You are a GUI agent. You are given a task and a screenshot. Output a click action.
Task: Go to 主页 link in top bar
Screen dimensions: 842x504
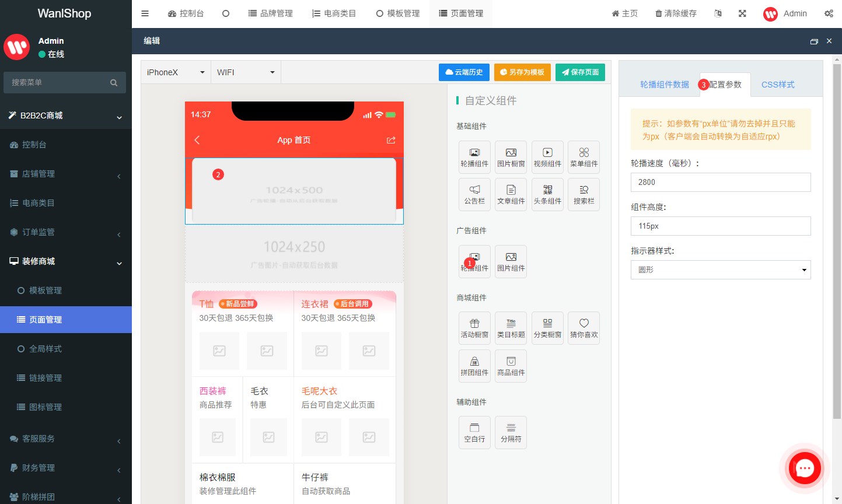pos(624,13)
